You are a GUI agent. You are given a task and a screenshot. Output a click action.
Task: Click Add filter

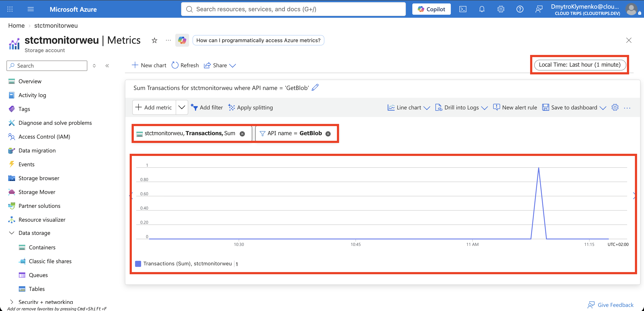coord(207,107)
